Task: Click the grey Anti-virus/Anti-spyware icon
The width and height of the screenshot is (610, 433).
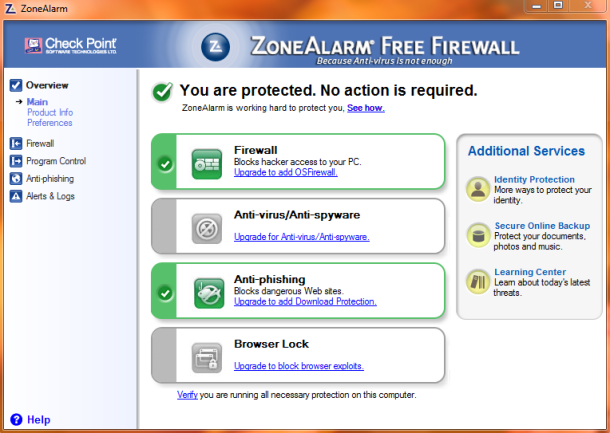Action: click(207, 229)
